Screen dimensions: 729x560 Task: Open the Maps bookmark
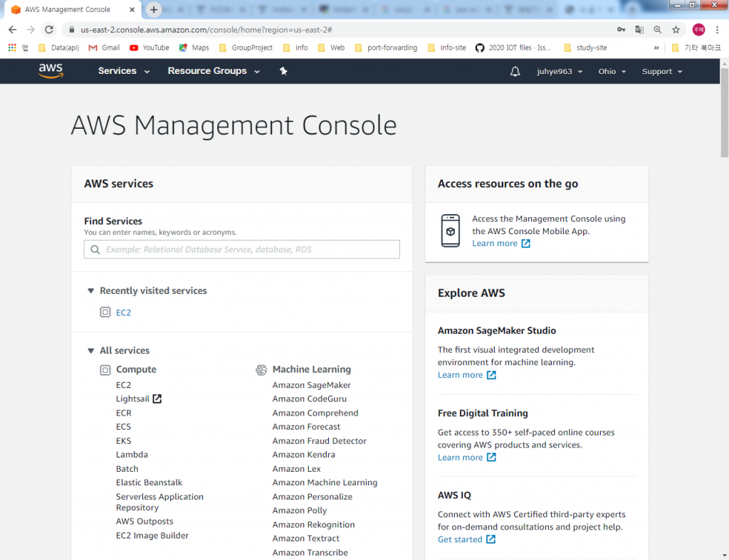pyautogui.click(x=194, y=48)
